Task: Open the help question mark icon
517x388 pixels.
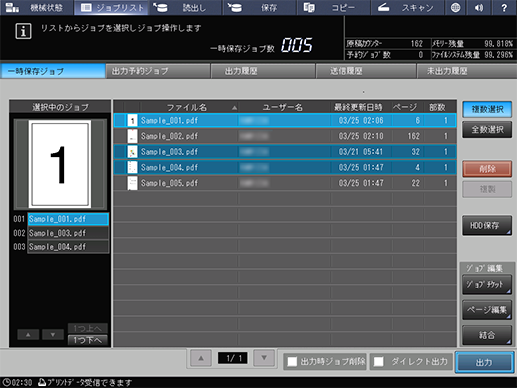Action: pyautogui.click(x=504, y=7)
